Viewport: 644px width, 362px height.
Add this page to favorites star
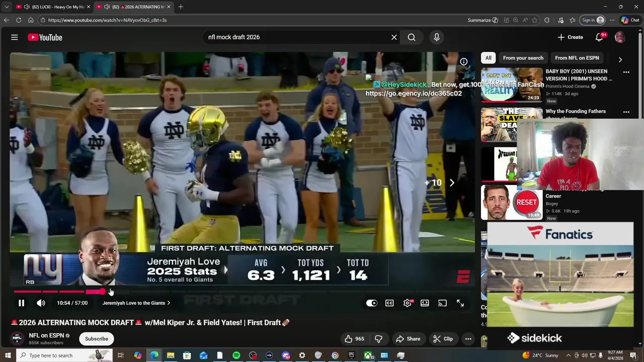(x=534, y=20)
